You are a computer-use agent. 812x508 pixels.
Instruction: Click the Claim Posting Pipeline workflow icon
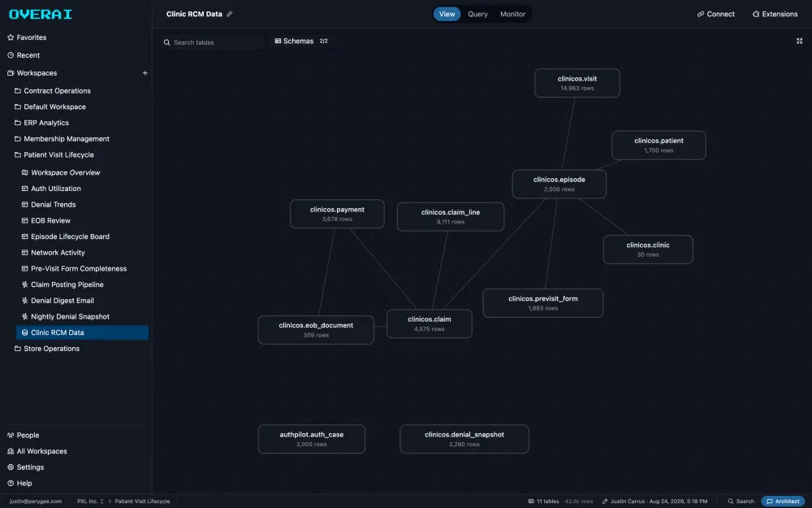tap(24, 284)
